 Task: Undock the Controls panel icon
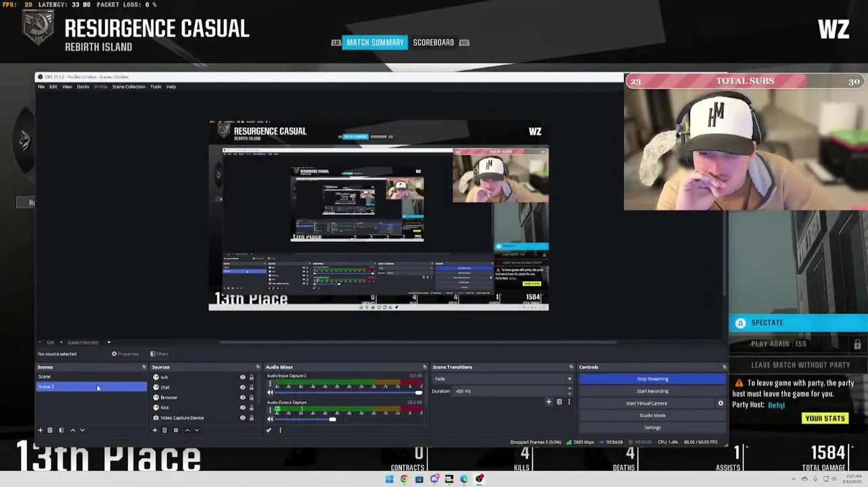(x=725, y=367)
